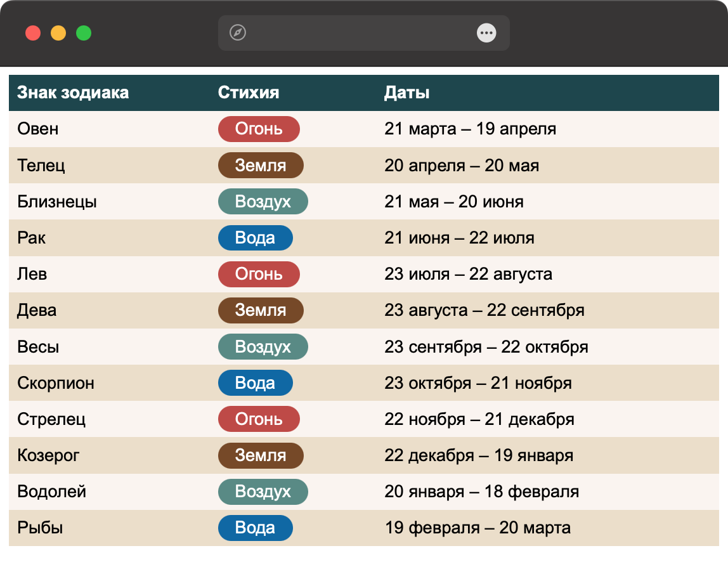The image size is (728, 567).
Task: Click the dates "22 ноября – 21 декабря"
Action: (x=479, y=419)
